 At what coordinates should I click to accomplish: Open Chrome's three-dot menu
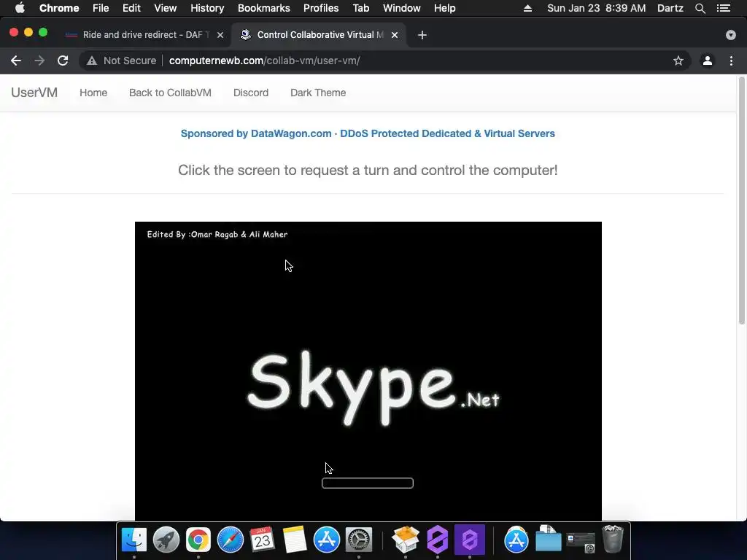click(731, 61)
